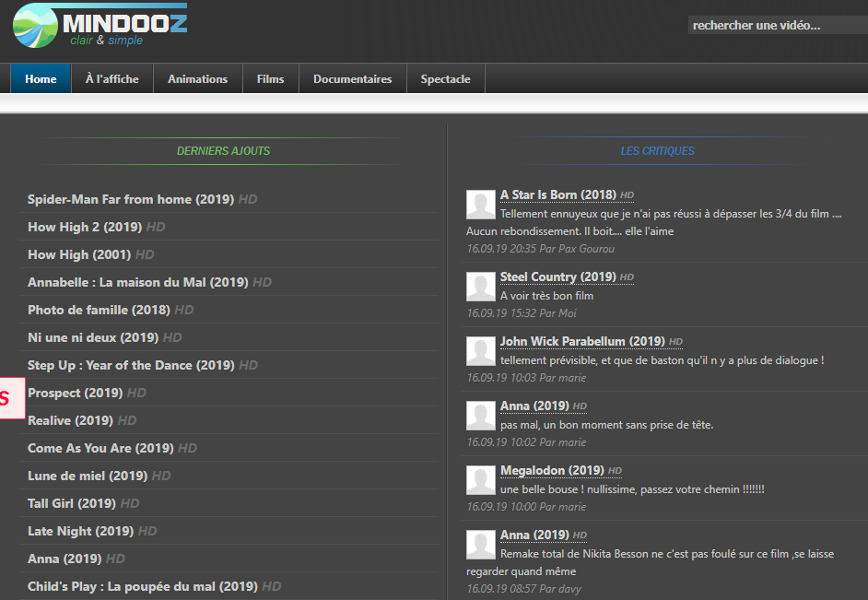Image resolution: width=868 pixels, height=600 pixels.
Task: Switch to the Films menu
Action: click(x=270, y=78)
